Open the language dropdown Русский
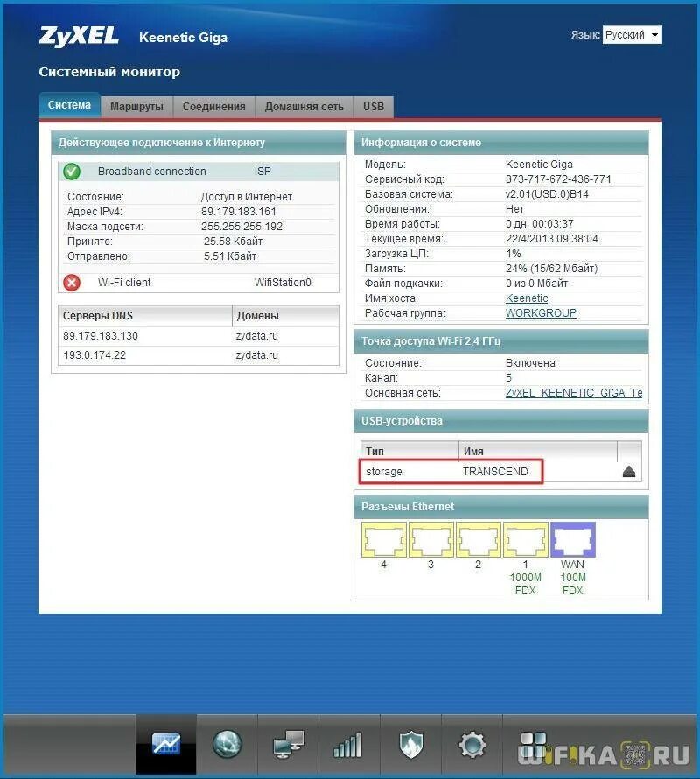Viewport: 700px width, 779px height. 632,35
